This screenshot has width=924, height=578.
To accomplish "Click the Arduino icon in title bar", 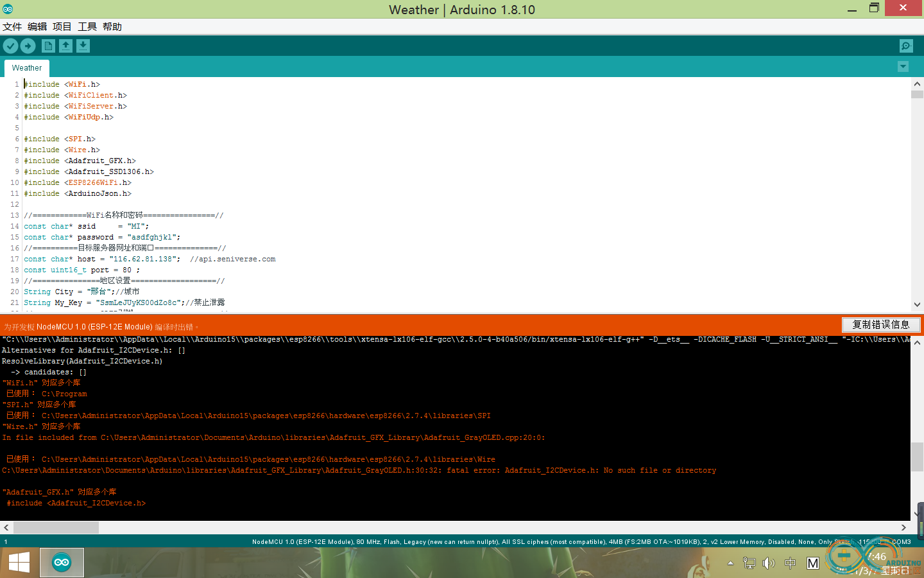I will click(x=8, y=9).
